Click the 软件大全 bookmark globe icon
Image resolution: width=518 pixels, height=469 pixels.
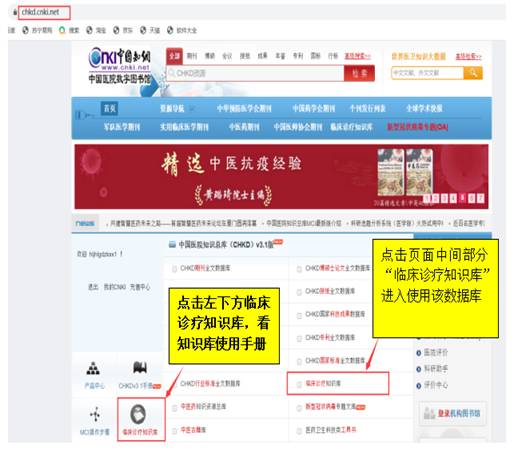click(x=170, y=30)
